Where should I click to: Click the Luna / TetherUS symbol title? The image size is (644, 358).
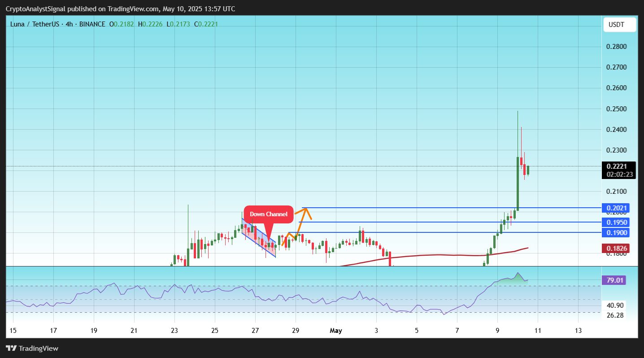[x=35, y=24]
